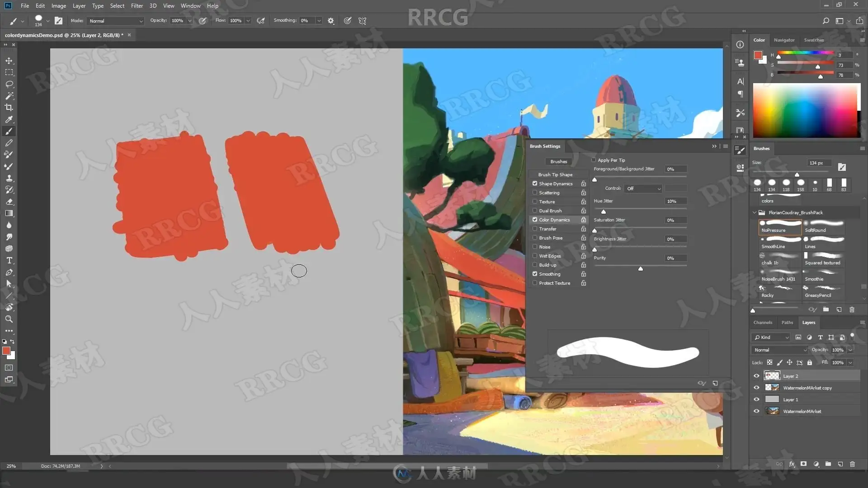Select the Crop tool
The width and height of the screenshot is (868, 488).
point(9,108)
